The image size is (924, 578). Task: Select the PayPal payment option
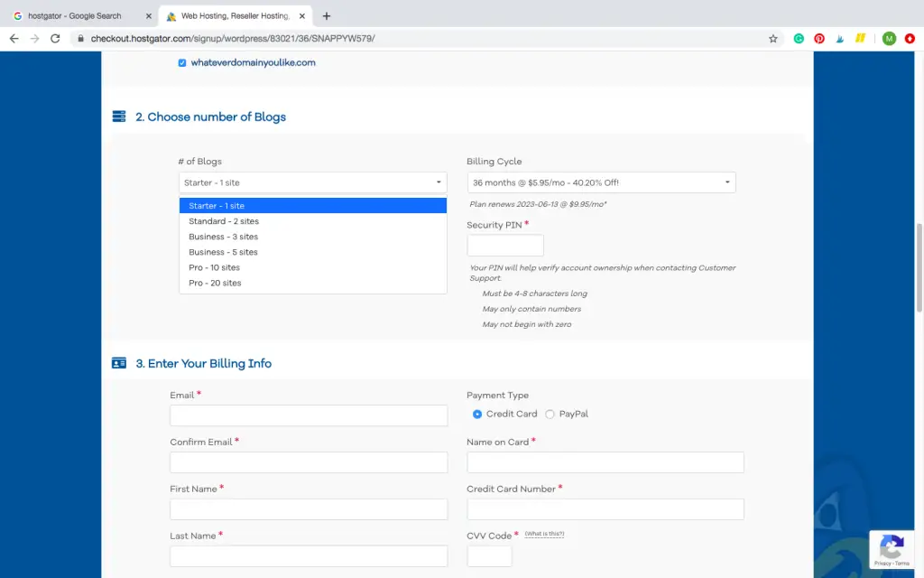tap(550, 414)
